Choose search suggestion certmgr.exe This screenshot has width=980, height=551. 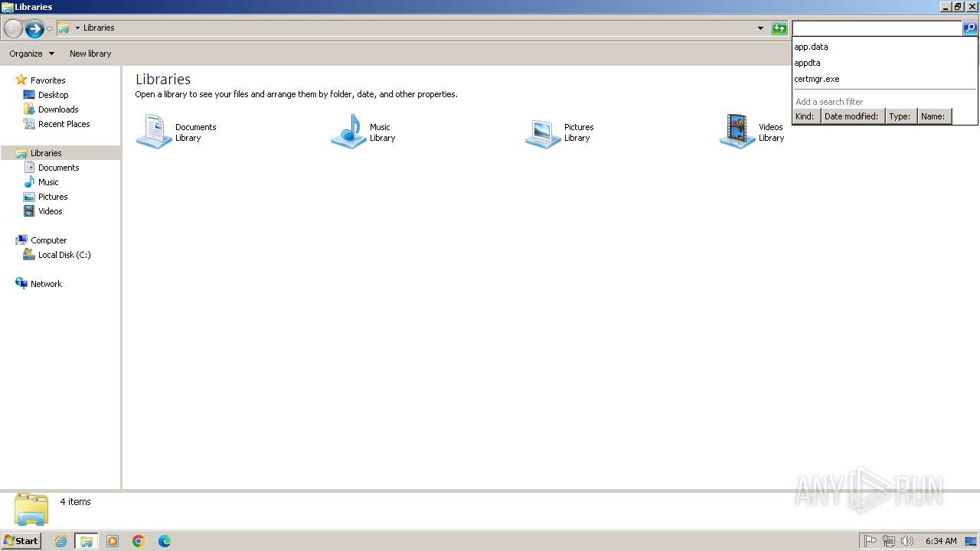(x=885, y=79)
